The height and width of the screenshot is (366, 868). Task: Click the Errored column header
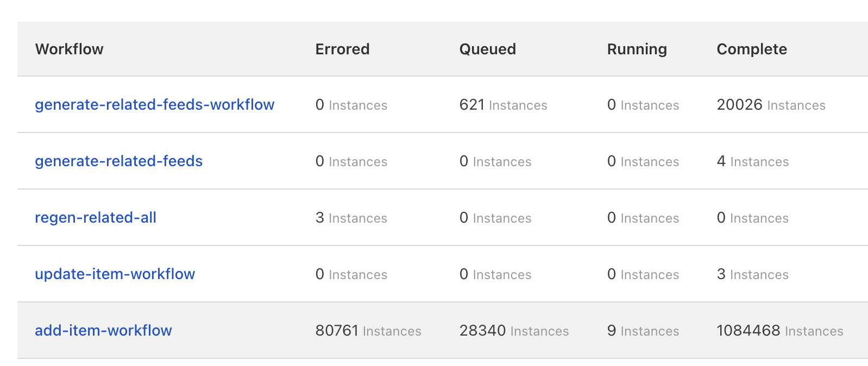[x=342, y=49]
